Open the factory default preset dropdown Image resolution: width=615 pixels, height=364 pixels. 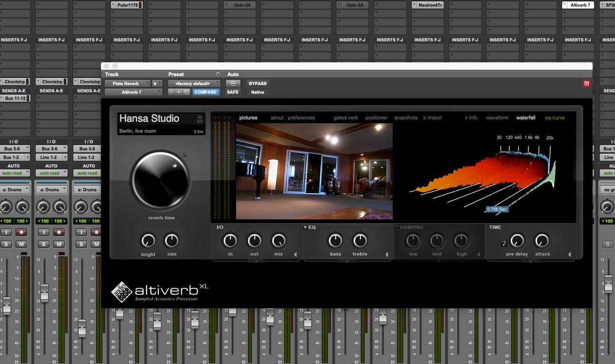(194, 83)
